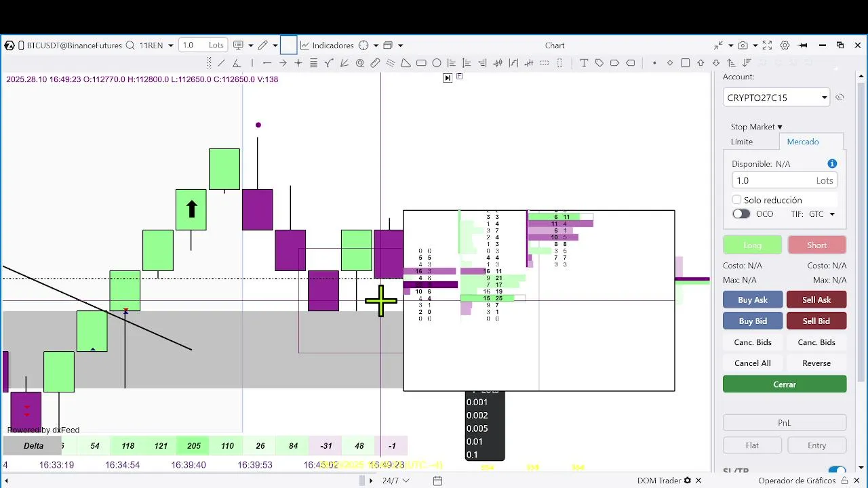
Task: Select the cross marker drawing tool
Action: (x=298, y=63)
